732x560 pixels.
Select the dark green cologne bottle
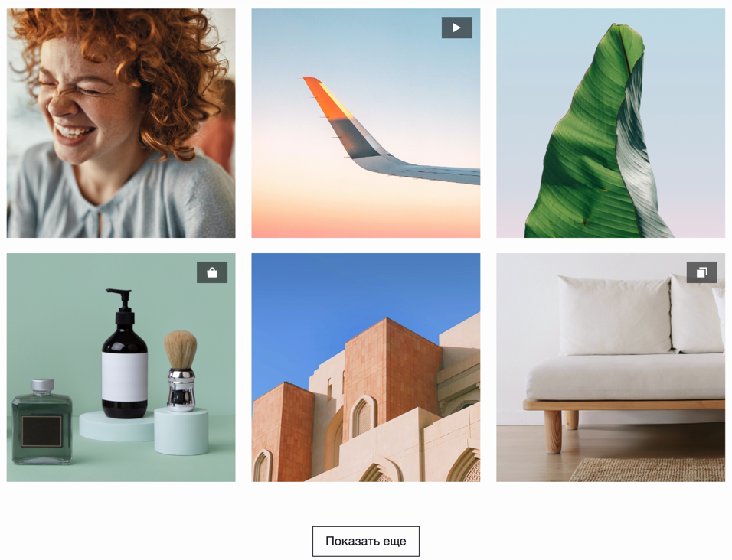tap(42, 422)
